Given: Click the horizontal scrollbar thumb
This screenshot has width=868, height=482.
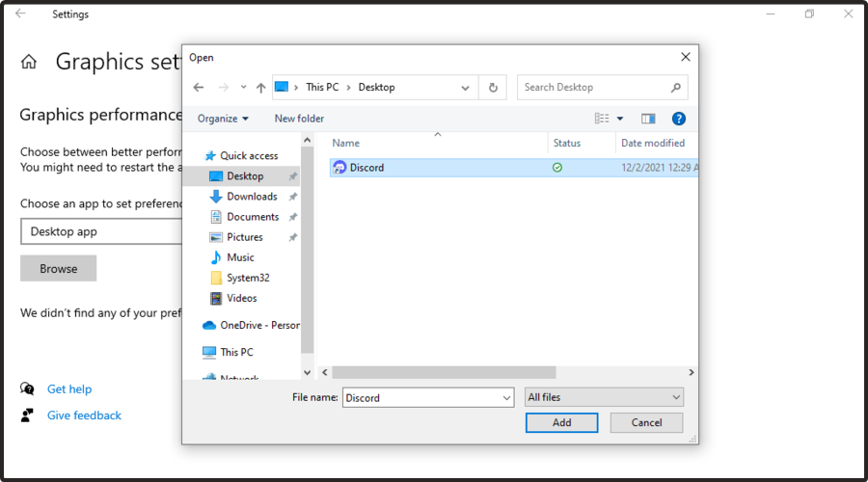Looking at the screenshot, I should coord(444,372).
